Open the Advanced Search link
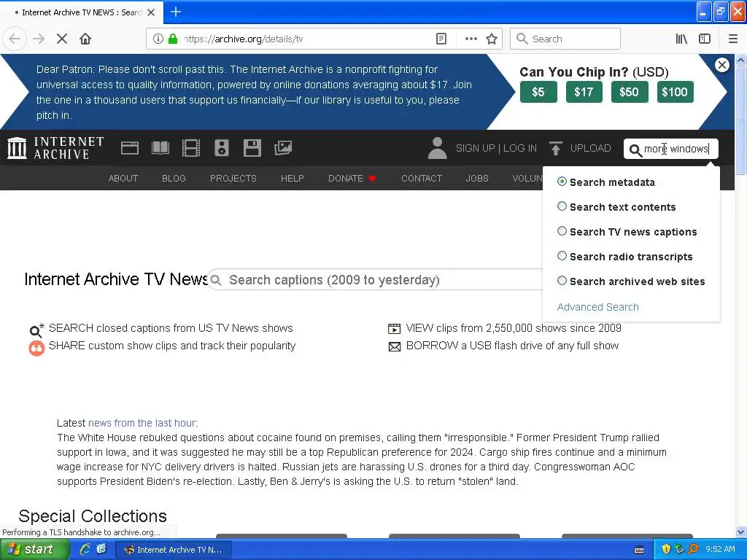747x560 pixels. tap(598, 307)
